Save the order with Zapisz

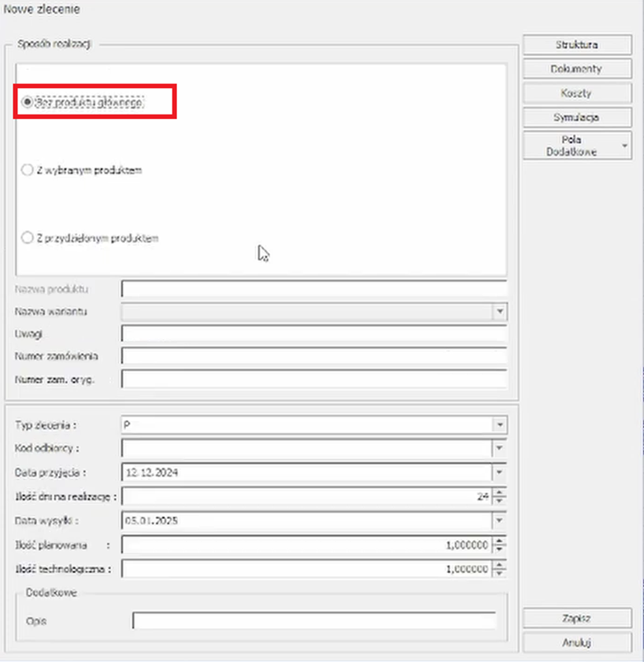577,618
